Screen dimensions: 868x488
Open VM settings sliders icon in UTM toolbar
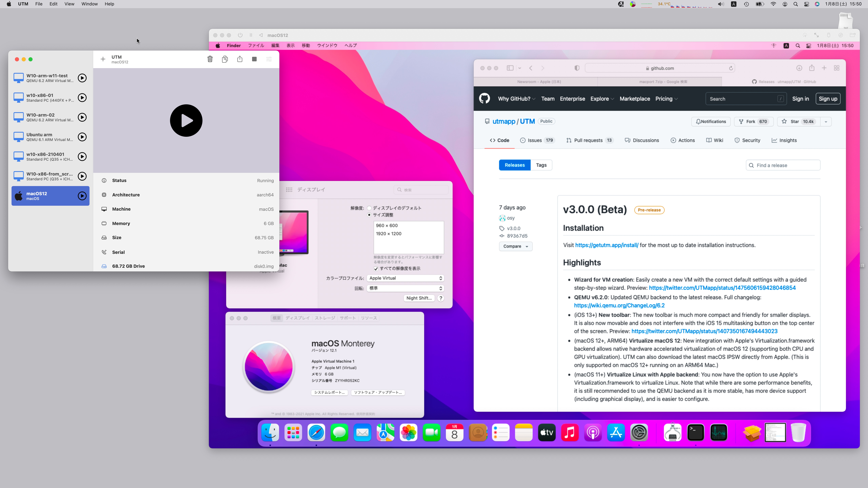click(269, 59)
